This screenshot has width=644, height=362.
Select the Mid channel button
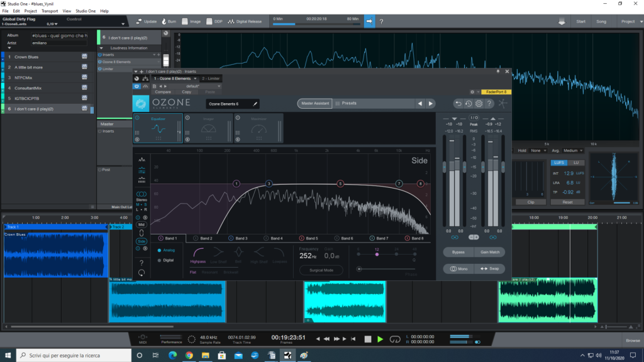pos(142,224)
